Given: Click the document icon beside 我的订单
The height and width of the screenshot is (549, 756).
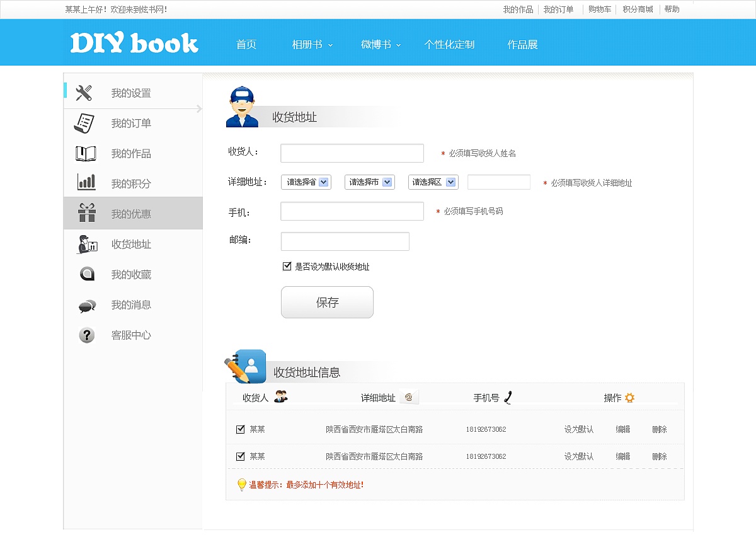Looking at the screenshot, I should 84,123.
